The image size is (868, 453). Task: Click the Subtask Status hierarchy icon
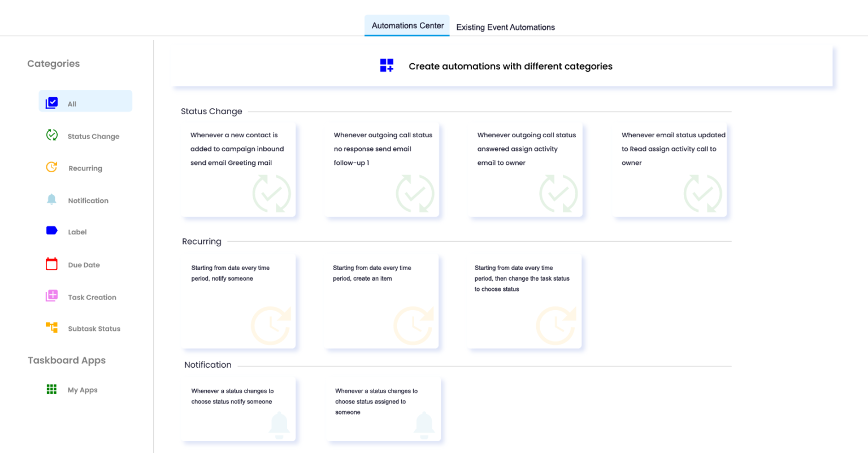51,328
